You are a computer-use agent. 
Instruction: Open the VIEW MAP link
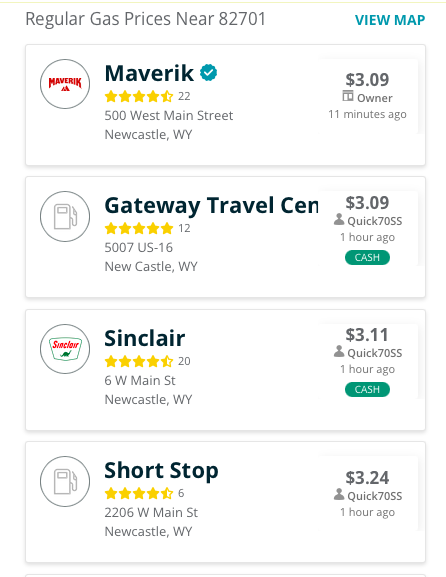coord(390,20)
